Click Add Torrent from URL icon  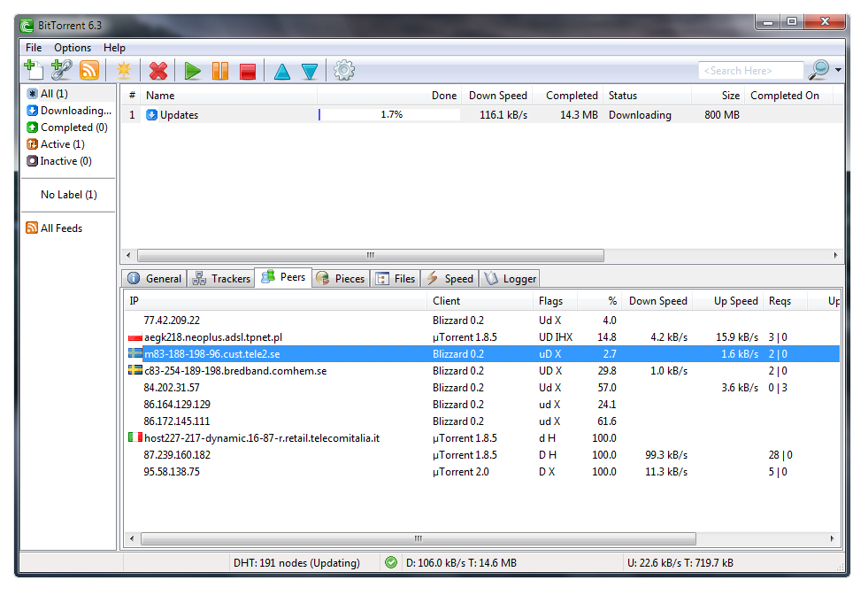click(x=61, y=70)
